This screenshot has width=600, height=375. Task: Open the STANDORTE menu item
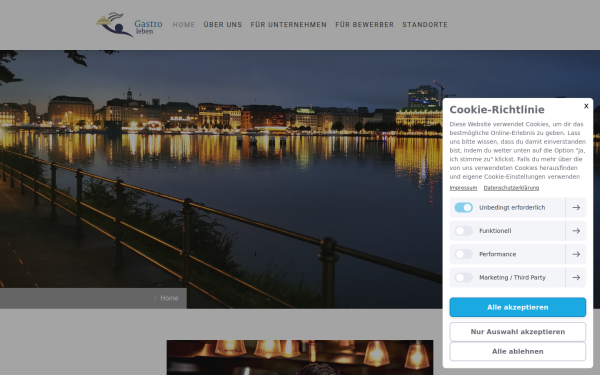425,24
